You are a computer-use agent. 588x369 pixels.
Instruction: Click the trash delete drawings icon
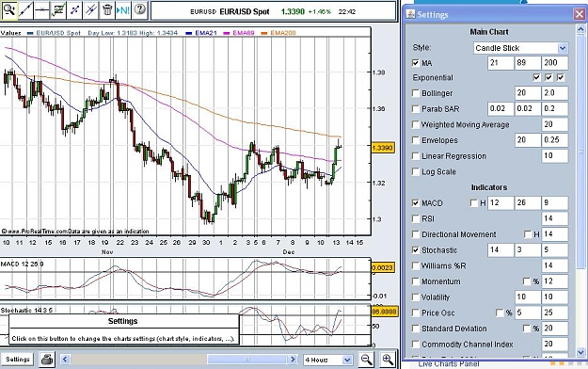pos(107,10)
